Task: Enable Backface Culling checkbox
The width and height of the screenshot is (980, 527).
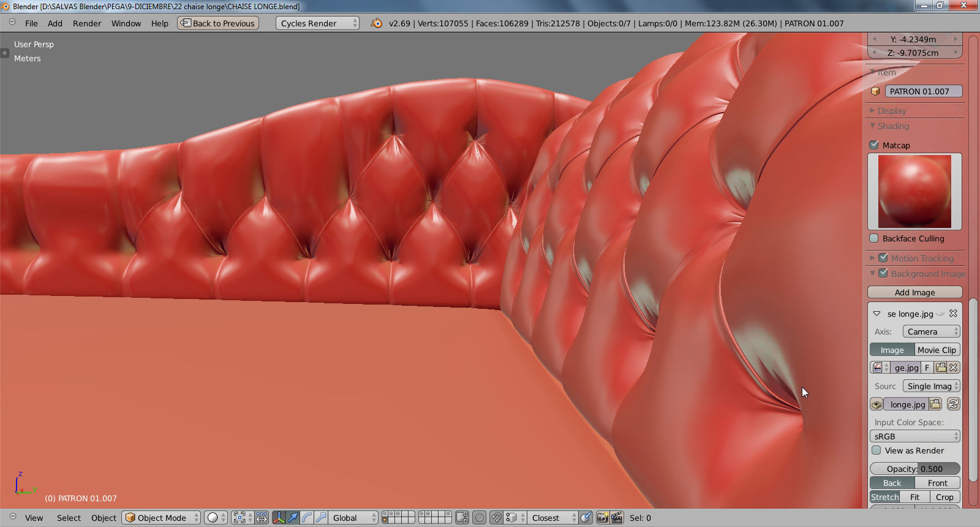Action: click(x=874, y=238)
